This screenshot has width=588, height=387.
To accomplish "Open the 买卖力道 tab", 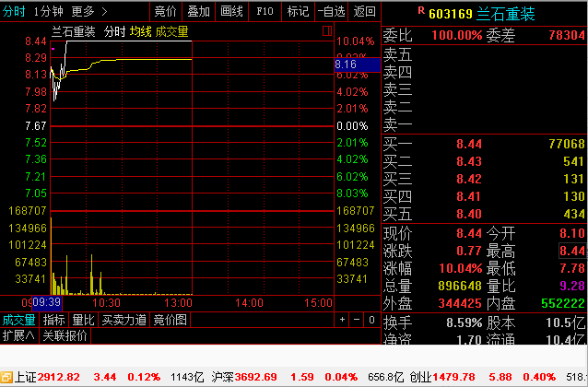I will click(x=124, y=320).
